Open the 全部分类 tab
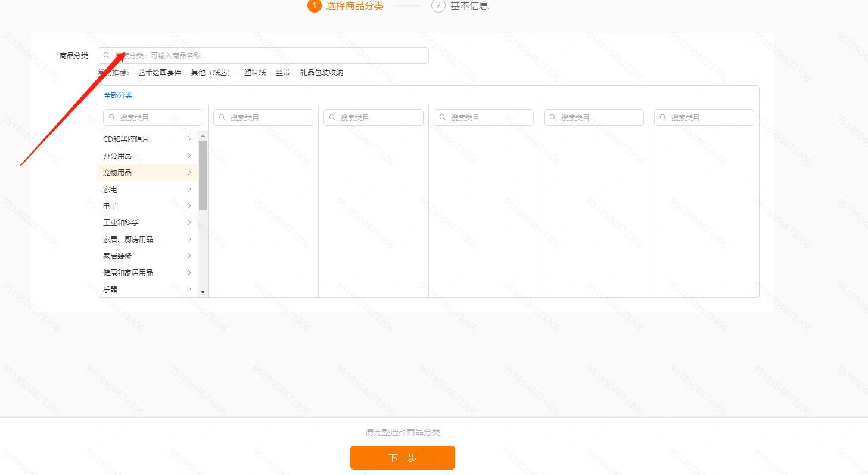 (x=118, y=95)
